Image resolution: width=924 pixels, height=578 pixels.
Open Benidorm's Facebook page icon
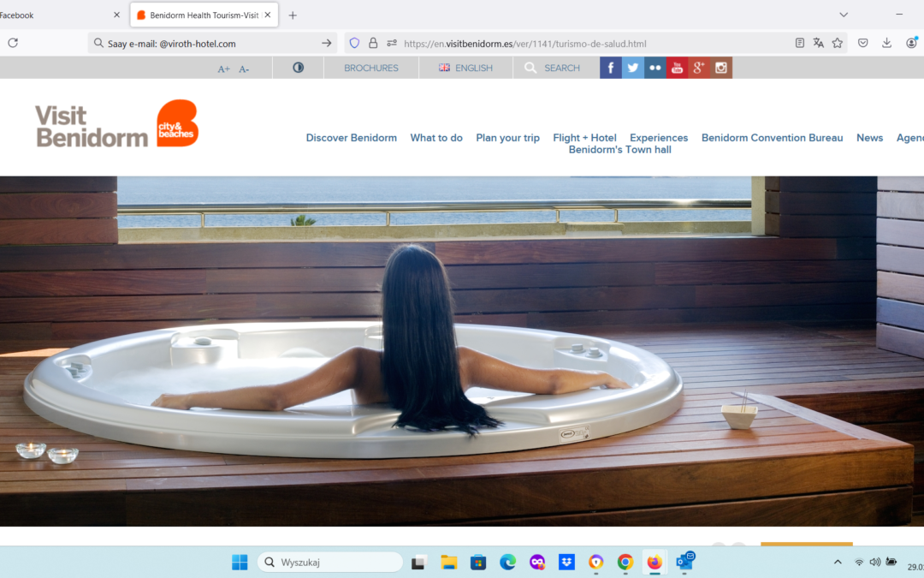pyautogui.click(x=611, y=69)
